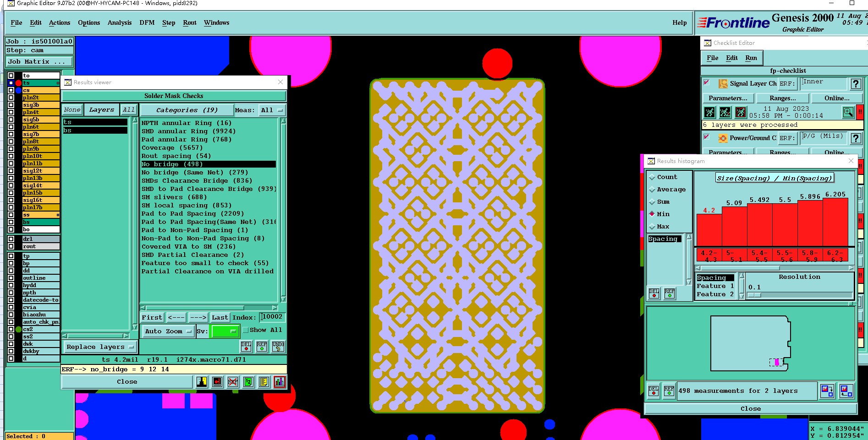Click ERF button for Power/Ground check
The image size is (868, 440).
click(x=787, y=138)
